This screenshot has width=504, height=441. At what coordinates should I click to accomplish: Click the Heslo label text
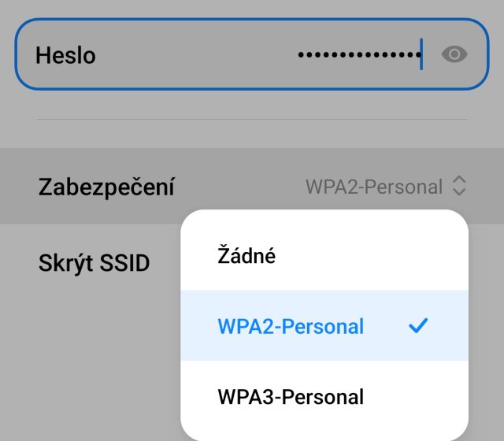point(65,55)
